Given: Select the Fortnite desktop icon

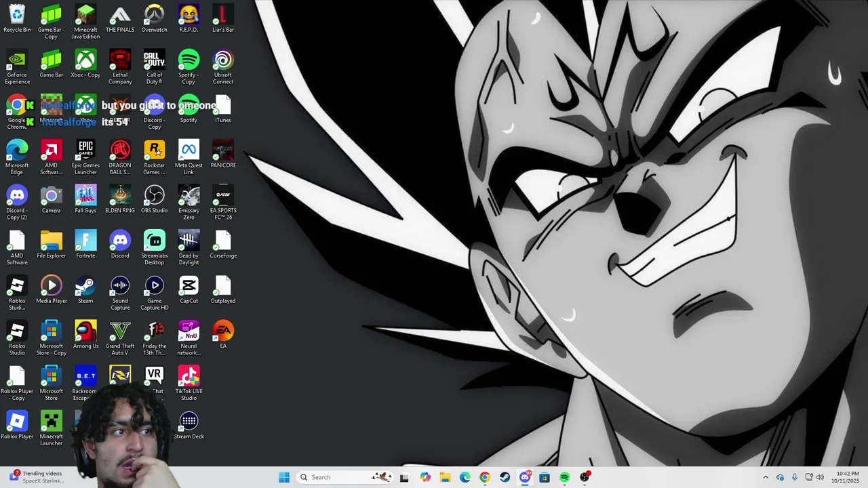Looking at the screenshot, I should click(85, 245).
